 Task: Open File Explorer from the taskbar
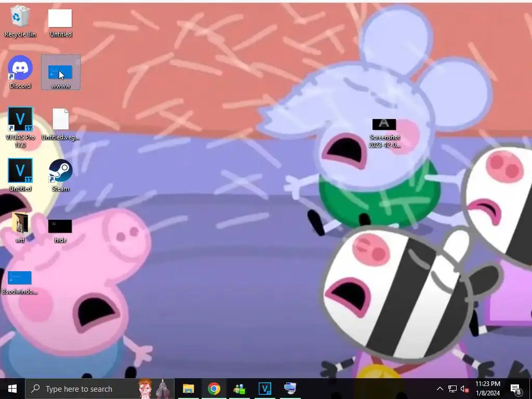[x=188, y=389]
